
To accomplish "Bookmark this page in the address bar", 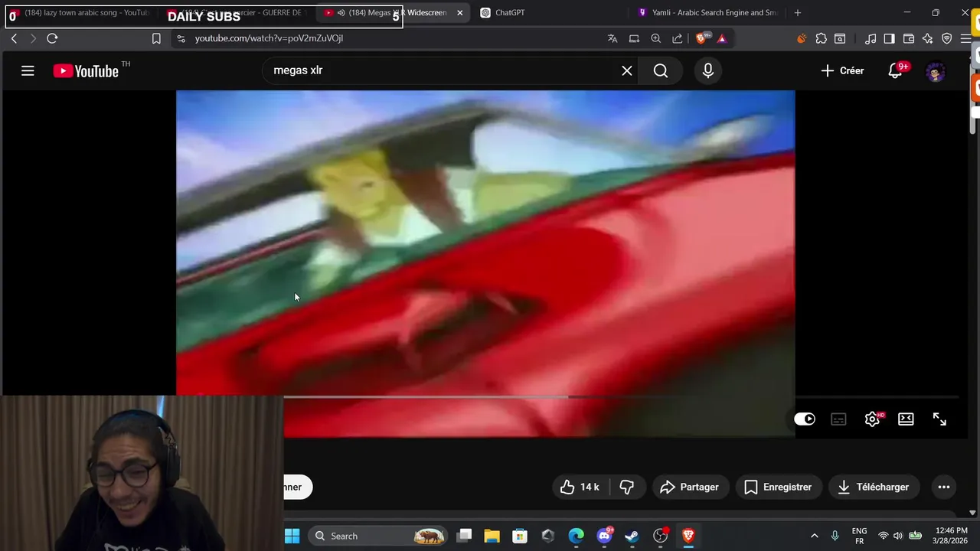I will [x=156, y=38].
